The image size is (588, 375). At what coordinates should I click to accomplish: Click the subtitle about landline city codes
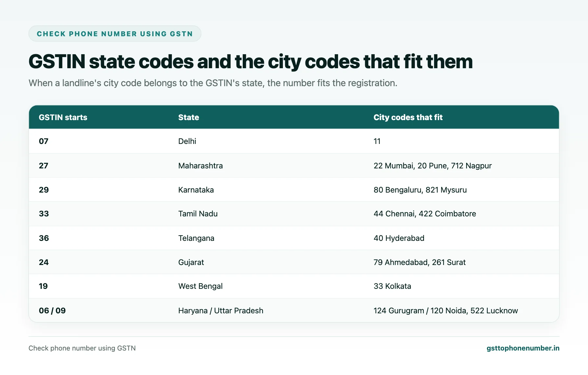click(x=213, y=83)
